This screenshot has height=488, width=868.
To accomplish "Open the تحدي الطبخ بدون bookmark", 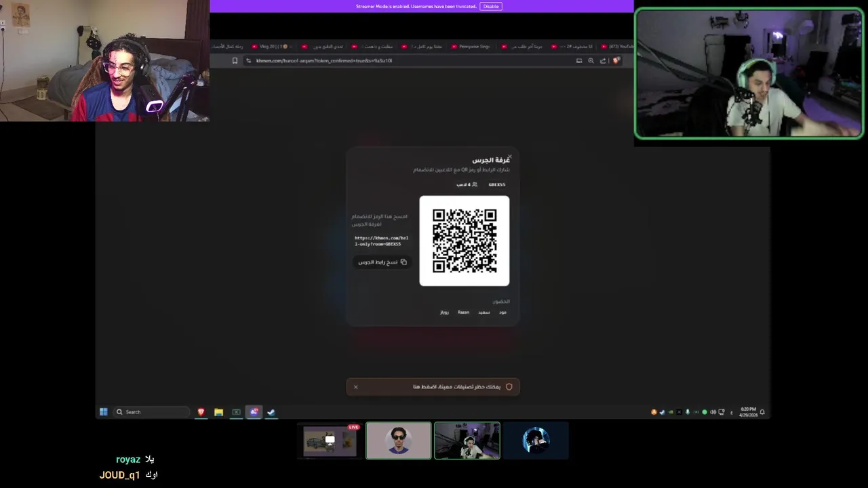I will [x=322, y=46].
